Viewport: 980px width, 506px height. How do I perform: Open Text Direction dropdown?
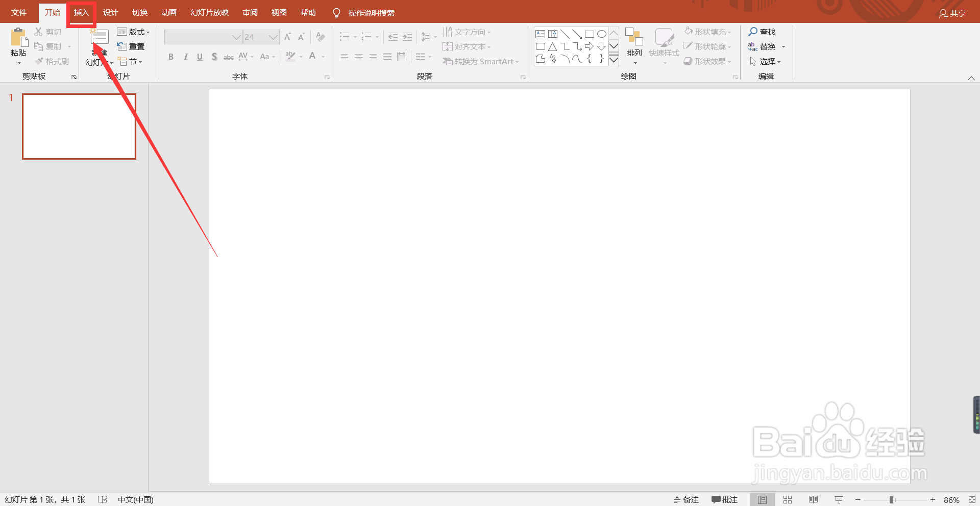click(467, 32)
